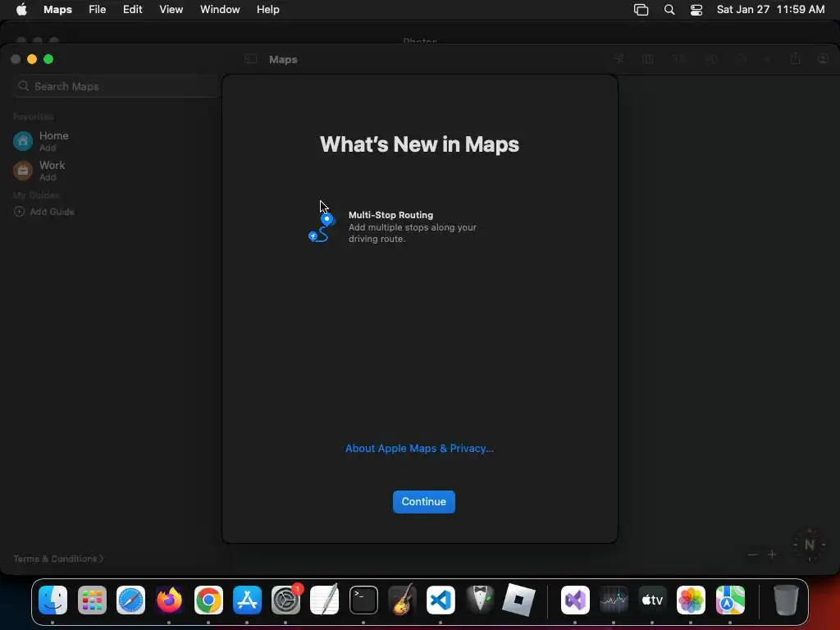Image resolution: width=840 pixels, height=630 pixels.
Task: Launch GarageBand from the Dock
Action: click(402, 600)
